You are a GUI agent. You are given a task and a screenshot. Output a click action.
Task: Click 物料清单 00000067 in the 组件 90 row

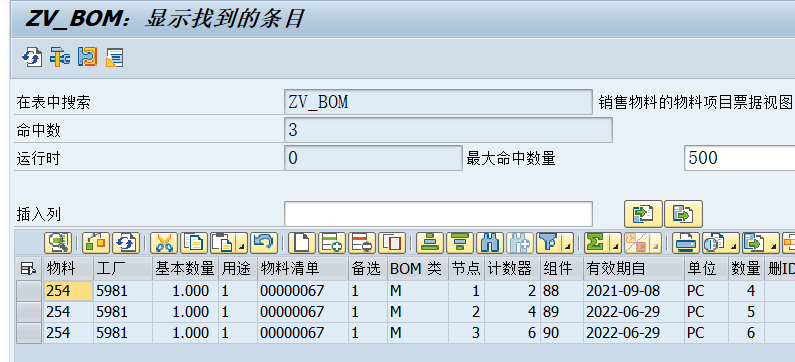(303, 333)
